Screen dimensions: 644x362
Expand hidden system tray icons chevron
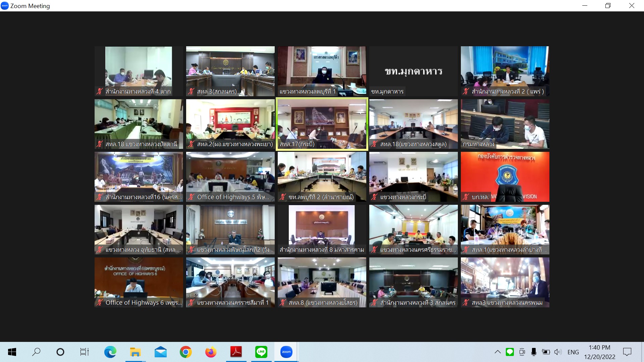(x=497, y=352)
